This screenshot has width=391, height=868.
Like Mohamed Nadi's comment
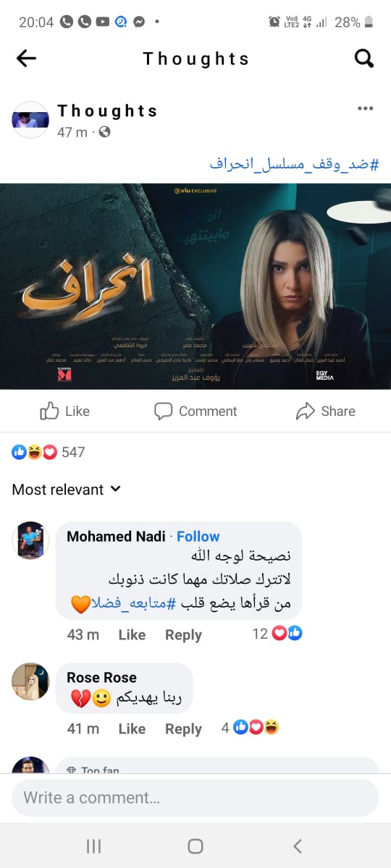click(132, 634)
